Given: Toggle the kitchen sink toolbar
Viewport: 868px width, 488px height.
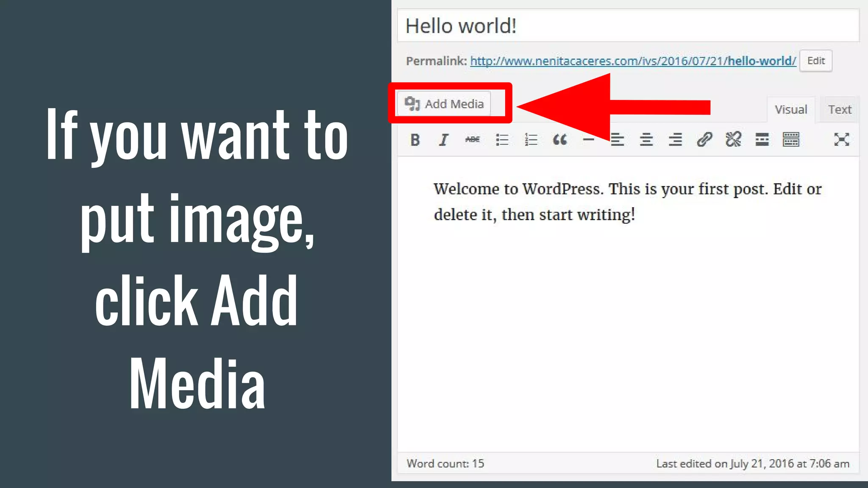Looking at the screenshot, I should pyautogui.click(x=791, y=140).
